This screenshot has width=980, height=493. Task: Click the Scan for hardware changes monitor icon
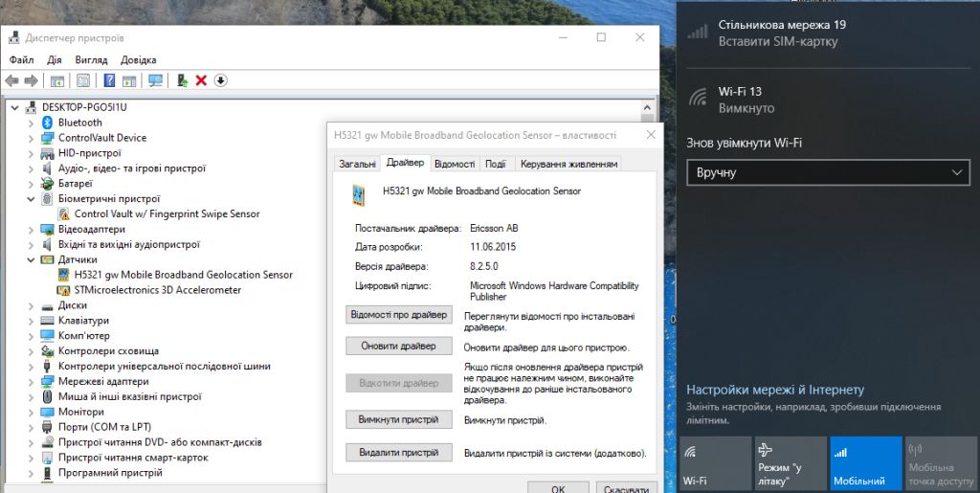(156, 80)
